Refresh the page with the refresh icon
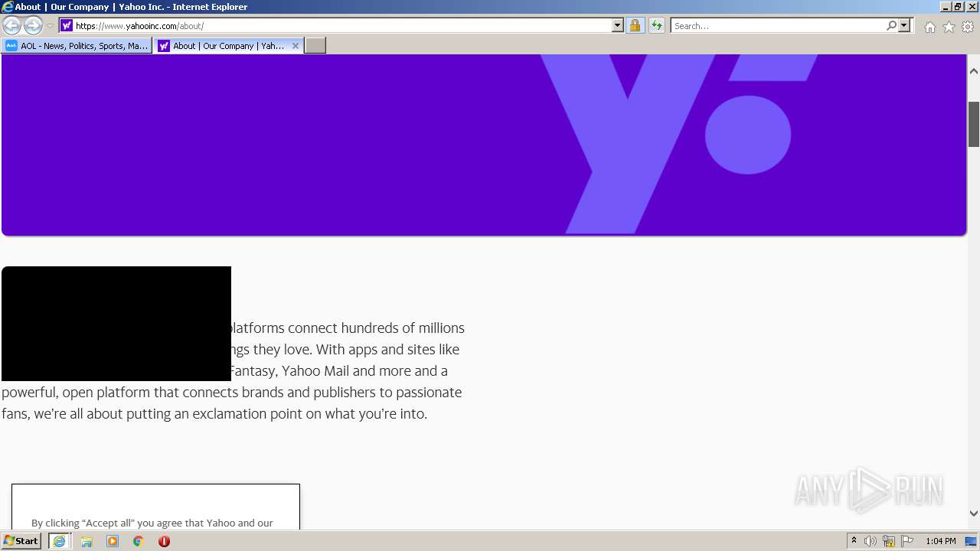 [x=657, y=25]
